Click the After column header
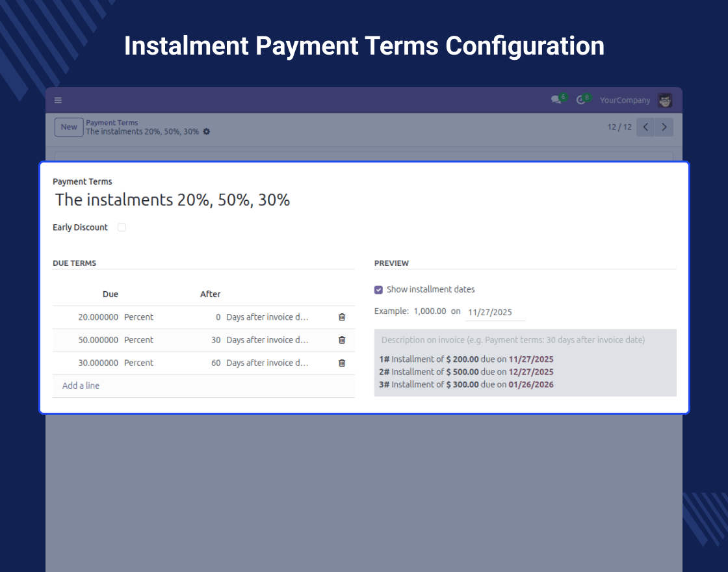The image size is (728, 572). (x=211, y=294)
